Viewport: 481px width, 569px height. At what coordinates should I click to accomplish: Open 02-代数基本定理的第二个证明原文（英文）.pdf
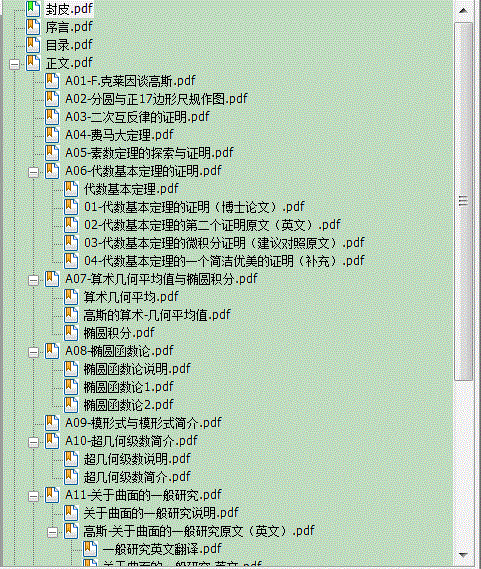click(x=212, y=225)
